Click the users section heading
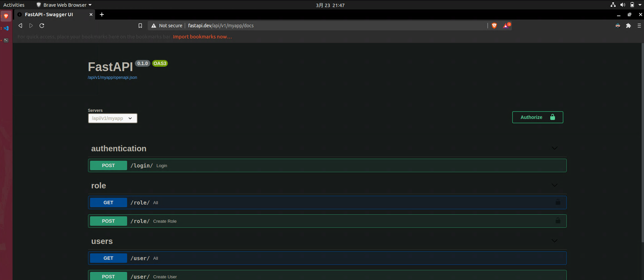This screenshot has height=280, width=644. 102,241
